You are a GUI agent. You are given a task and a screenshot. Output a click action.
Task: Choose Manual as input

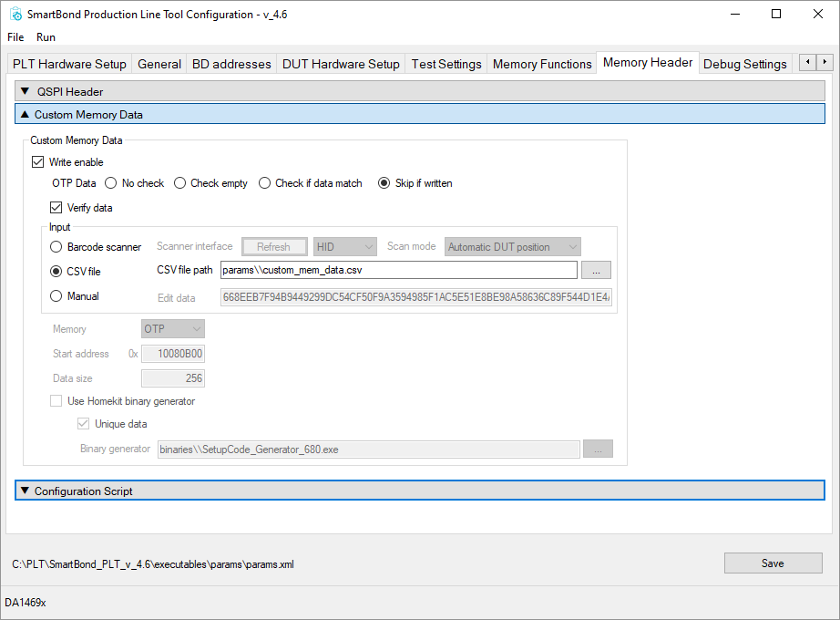point(56,296)
